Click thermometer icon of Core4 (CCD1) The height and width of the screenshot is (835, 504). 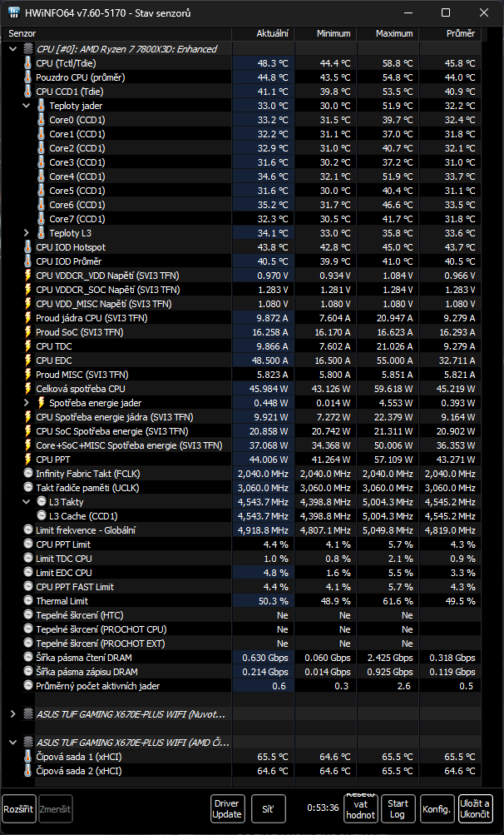pos(42,176)
